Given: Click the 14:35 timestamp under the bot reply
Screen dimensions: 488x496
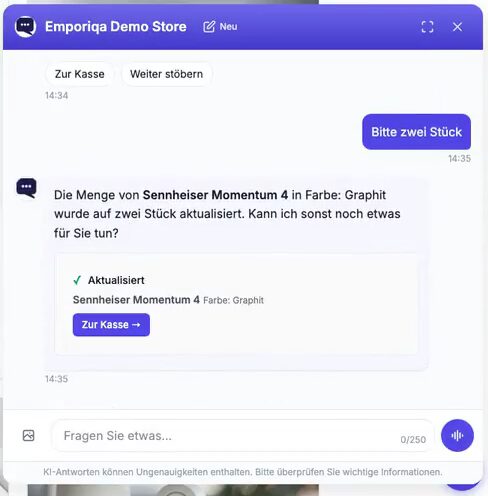Looking at the screenshot, I should 57,379.
